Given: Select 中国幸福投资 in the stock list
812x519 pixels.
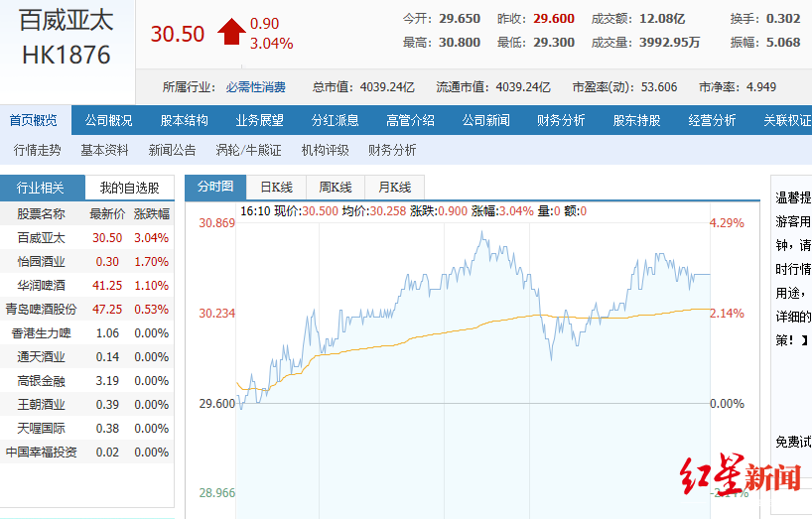Looking at the screenshot, I should [41, 452].
